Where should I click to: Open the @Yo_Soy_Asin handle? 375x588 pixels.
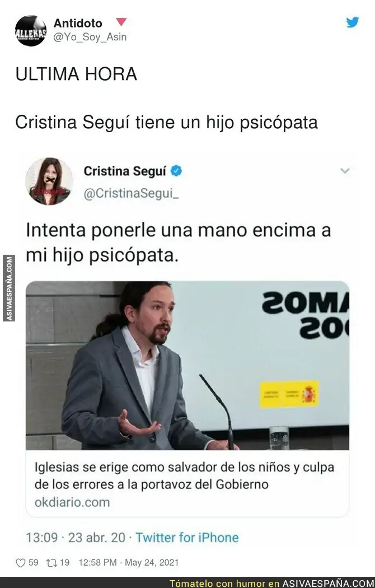click(x=90, y=37)
